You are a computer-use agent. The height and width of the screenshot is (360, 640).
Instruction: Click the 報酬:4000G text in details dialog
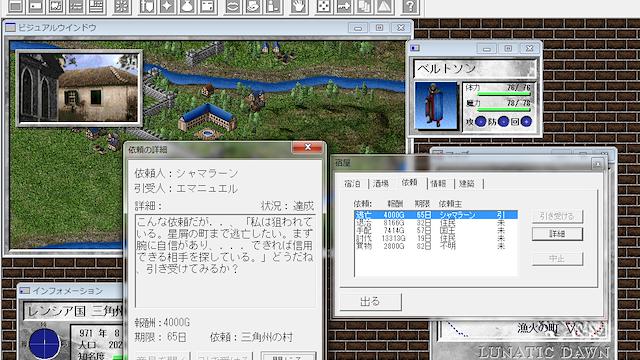(162, 322)
